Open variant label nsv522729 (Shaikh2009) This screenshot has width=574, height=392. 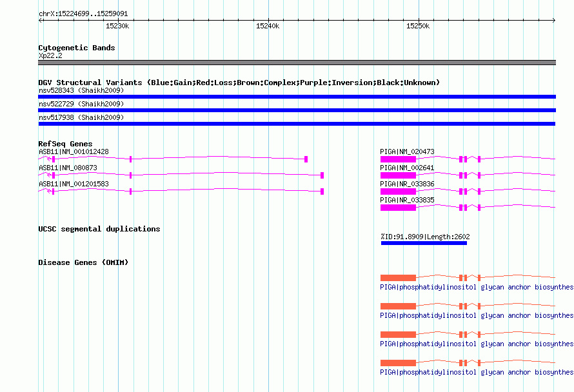tap(81, 104)
